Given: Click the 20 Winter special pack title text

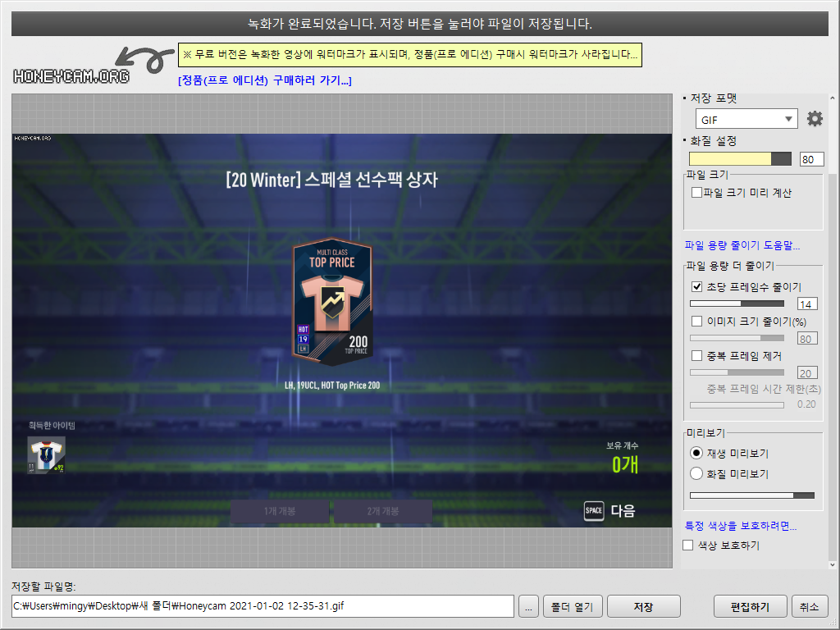Looking at the screenshot, I should (331, 180).
